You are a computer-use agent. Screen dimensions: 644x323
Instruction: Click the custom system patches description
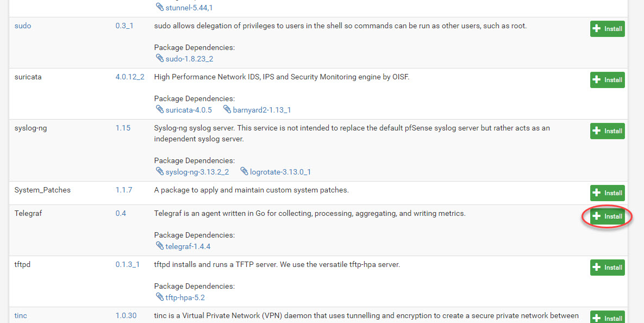coord(252,190)
